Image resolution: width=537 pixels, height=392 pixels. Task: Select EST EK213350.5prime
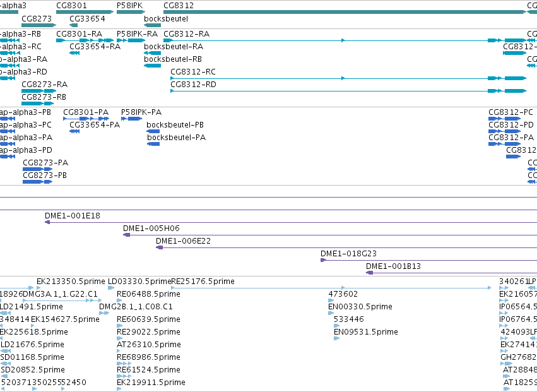click(x=71, y=282)
